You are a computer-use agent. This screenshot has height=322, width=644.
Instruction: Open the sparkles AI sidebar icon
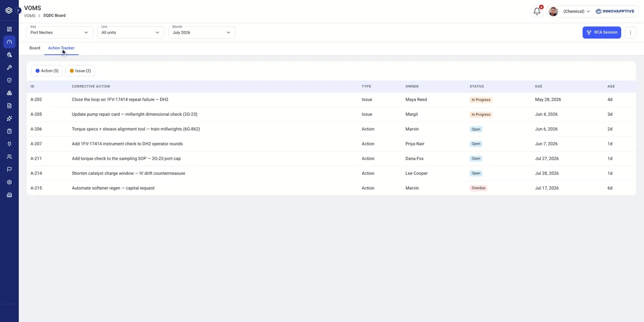pos(9,119)
